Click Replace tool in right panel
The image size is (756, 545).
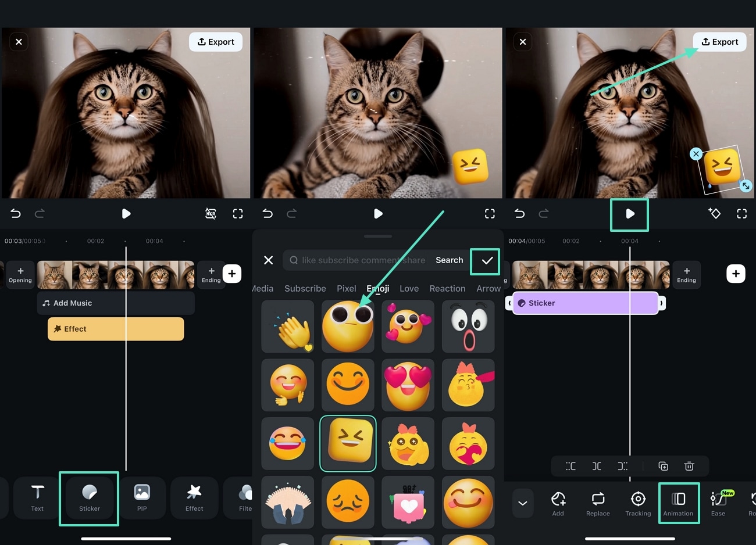tap(598, 503)
